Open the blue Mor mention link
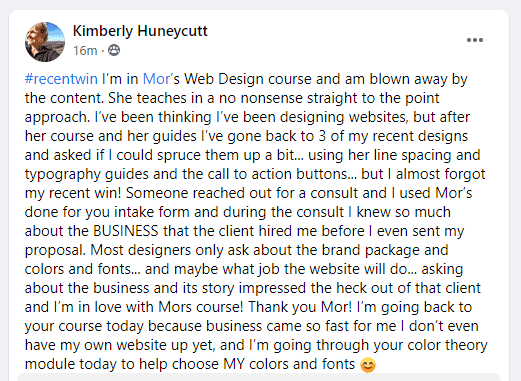 coord(156,79)
